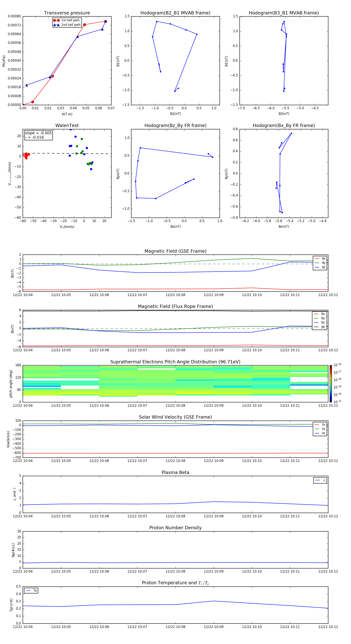Viewport: 351px width, 644px height.
Task: Click the 'Hodogram(B2_B1 MVAB frame)' title
Action: 175,13
